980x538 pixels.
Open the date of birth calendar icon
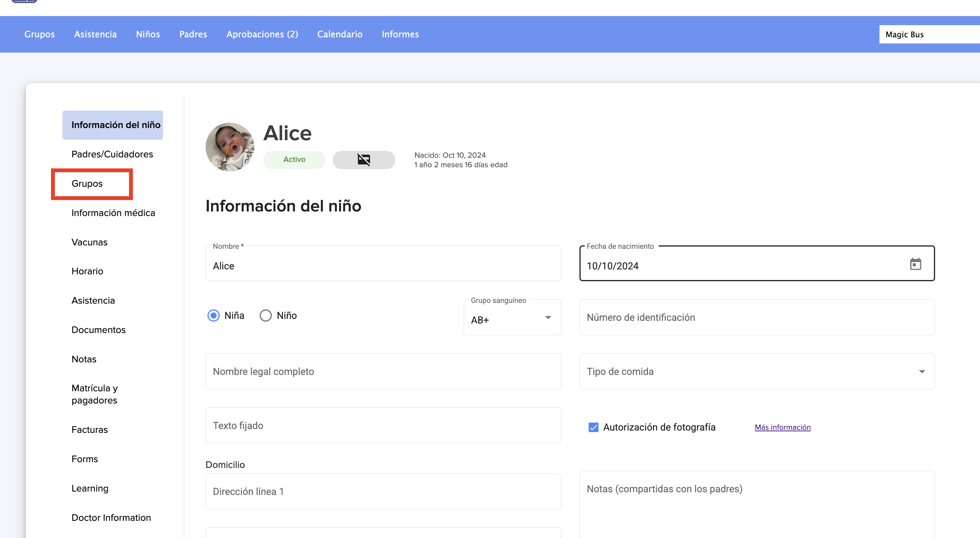[915, 264]
